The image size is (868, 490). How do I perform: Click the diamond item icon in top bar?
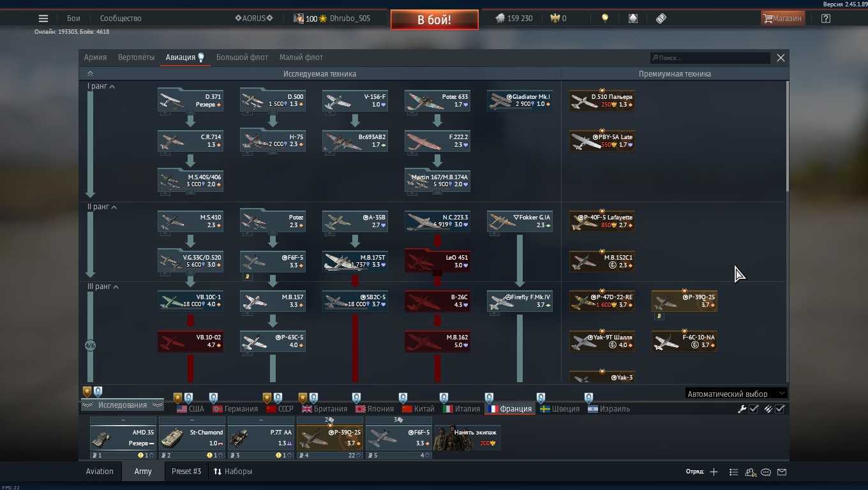pyautogui.click(x=633, y=19)
